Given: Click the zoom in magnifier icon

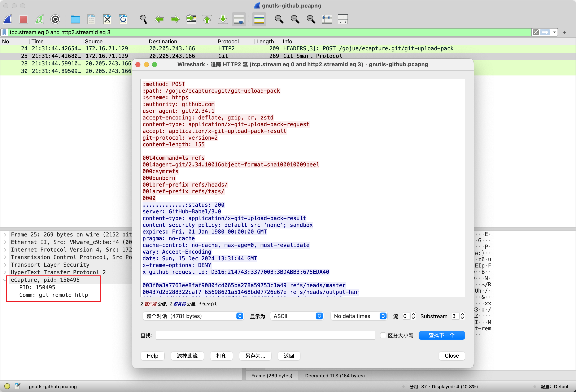Looking at the screenshot, I should [x=279, y=19].
